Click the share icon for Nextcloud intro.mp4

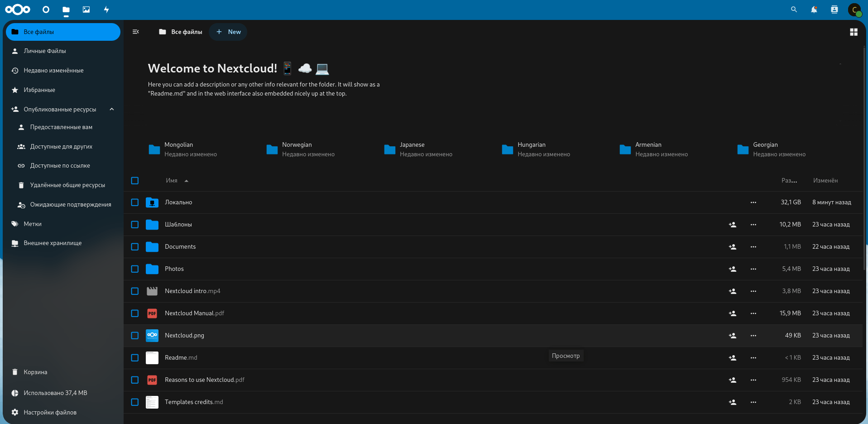pyautogui.click(x=733, y=291)
